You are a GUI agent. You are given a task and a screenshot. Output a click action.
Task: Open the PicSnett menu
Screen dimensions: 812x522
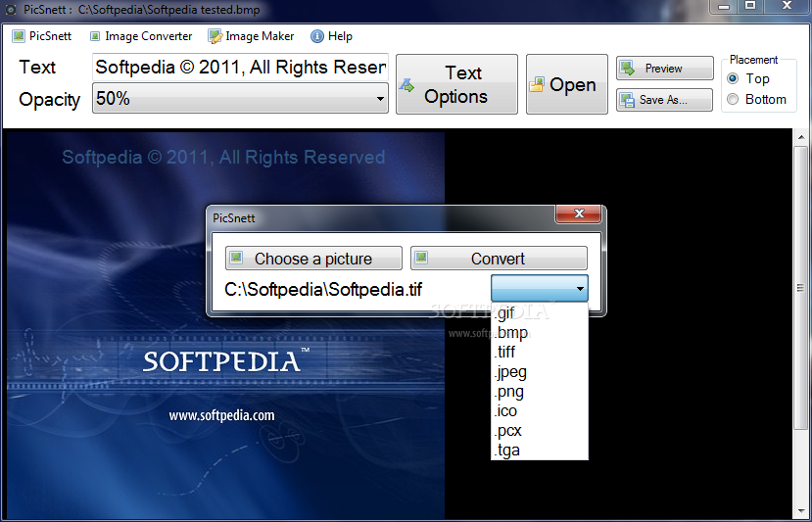(x=42, y=36)
